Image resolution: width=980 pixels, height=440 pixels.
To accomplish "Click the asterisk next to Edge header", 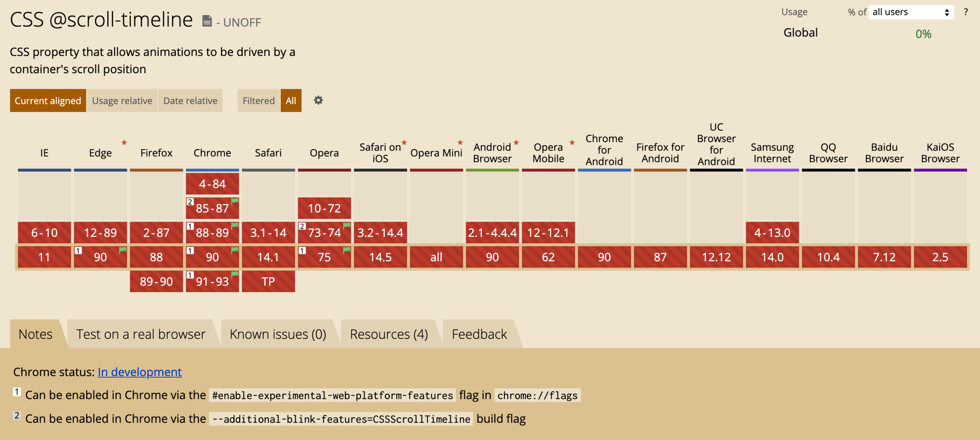I will [124, 143].
